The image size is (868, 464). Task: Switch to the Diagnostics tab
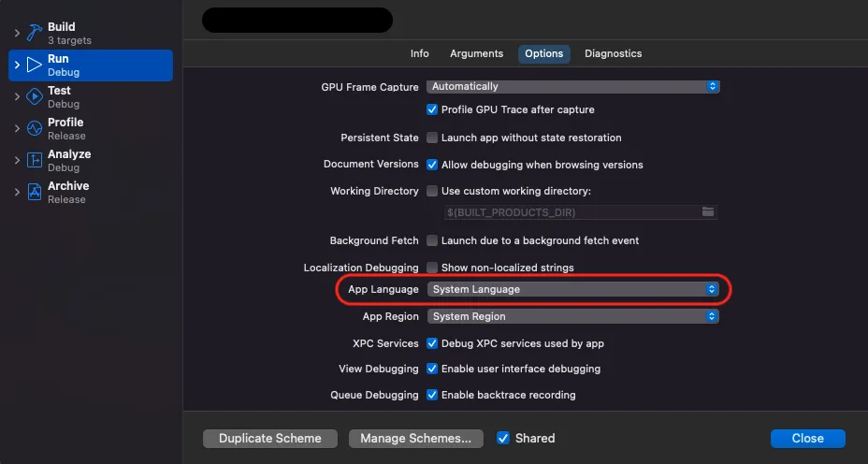coord(613,53)
